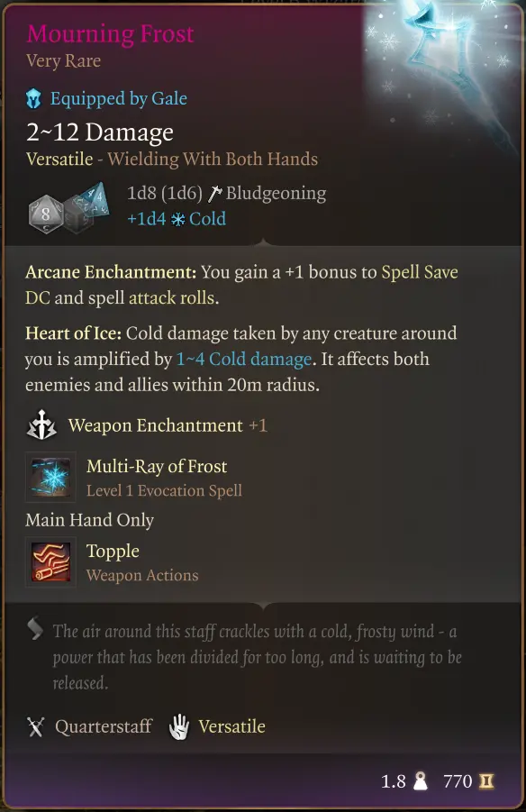Click the attack rolls keyword link
This screenshot has width=526, height=812.
click(x=172, y=297)
